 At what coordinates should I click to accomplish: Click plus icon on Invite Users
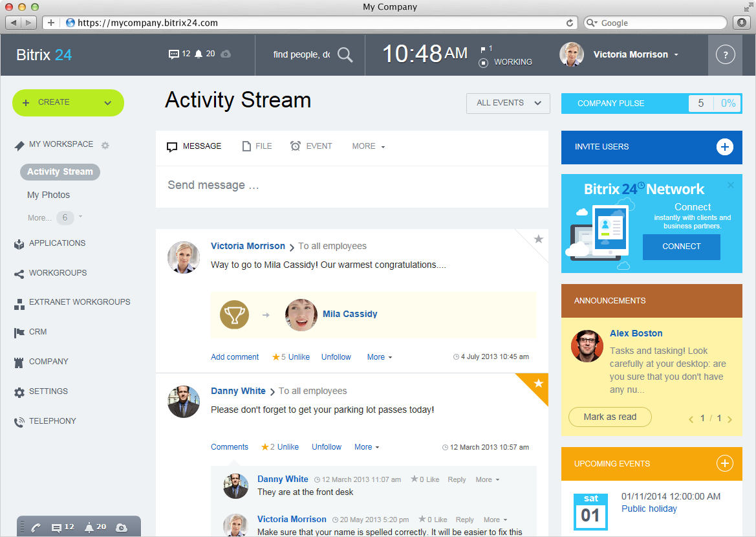coord(724,147)
